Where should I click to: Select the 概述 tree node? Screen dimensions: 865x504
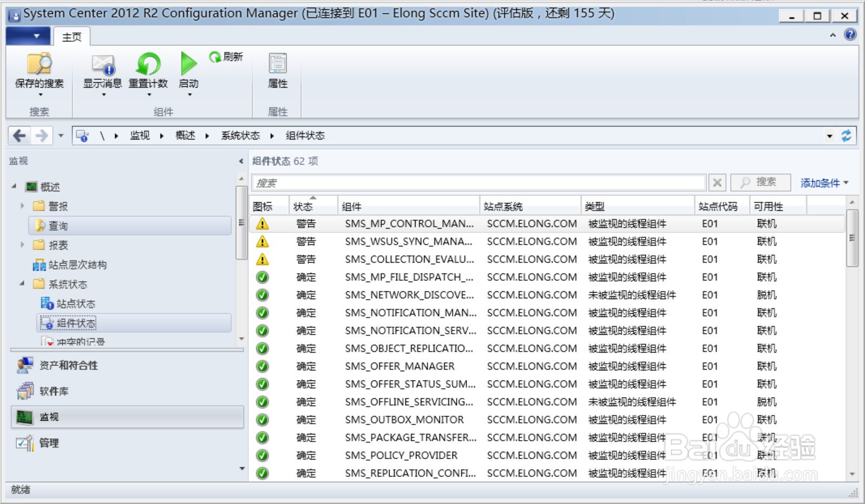point(43,187)
